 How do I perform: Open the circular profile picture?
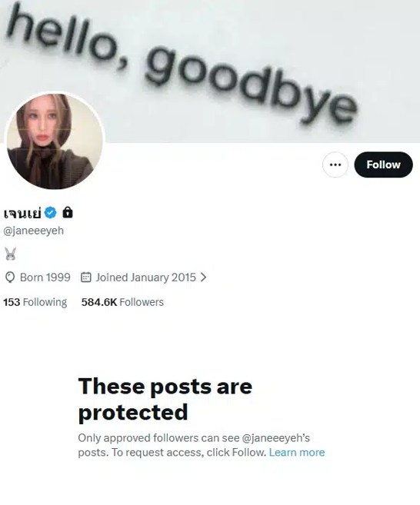(x=55, y=141)
